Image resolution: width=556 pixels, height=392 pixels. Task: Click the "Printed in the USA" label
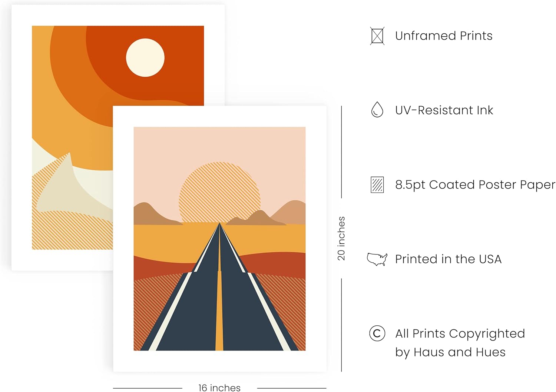tap(448, 259)
